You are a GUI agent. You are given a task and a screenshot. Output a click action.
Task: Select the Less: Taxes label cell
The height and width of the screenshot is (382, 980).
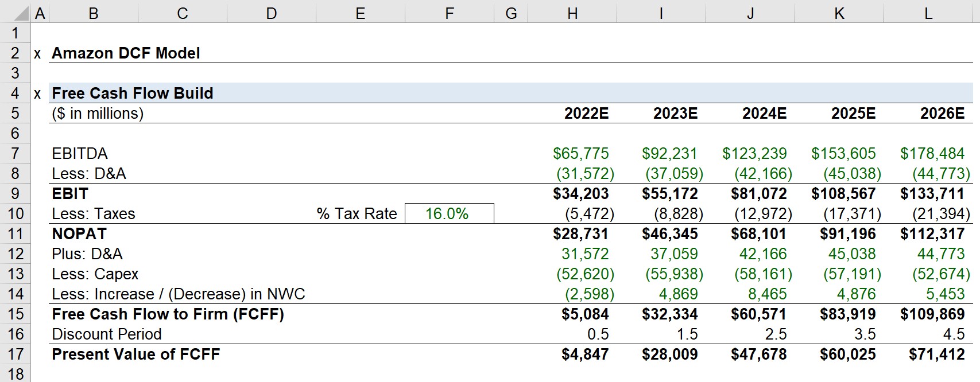(x=94, y=214)
